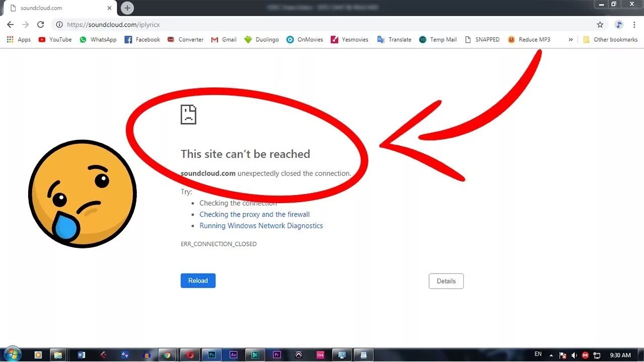Open Photoshop from the taskbar
Image resolution: width=644 pixels, height=362 pixels.
pyautogui.click(x=212, y=354)
